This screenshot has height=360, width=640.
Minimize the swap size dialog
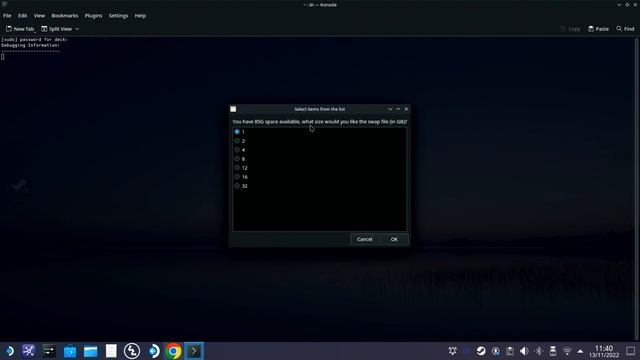[390, 109]
